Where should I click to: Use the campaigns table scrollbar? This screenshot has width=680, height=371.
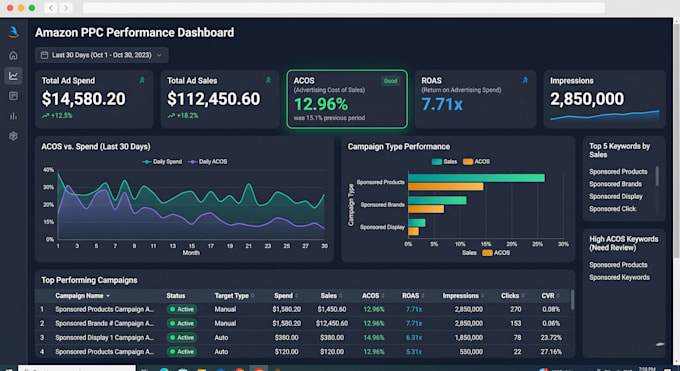click(572, 300)
